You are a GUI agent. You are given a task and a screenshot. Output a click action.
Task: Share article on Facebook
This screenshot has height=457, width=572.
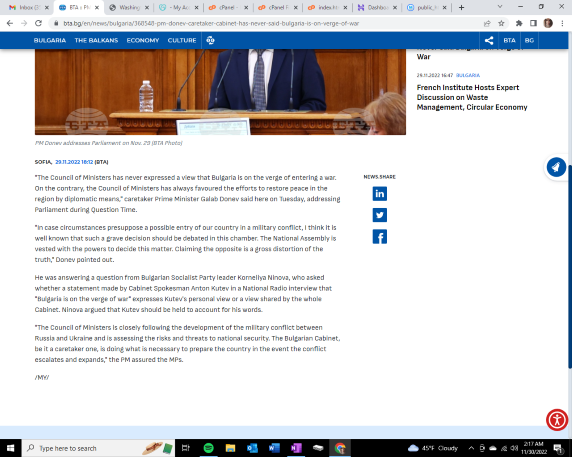[x=379, y=237]
